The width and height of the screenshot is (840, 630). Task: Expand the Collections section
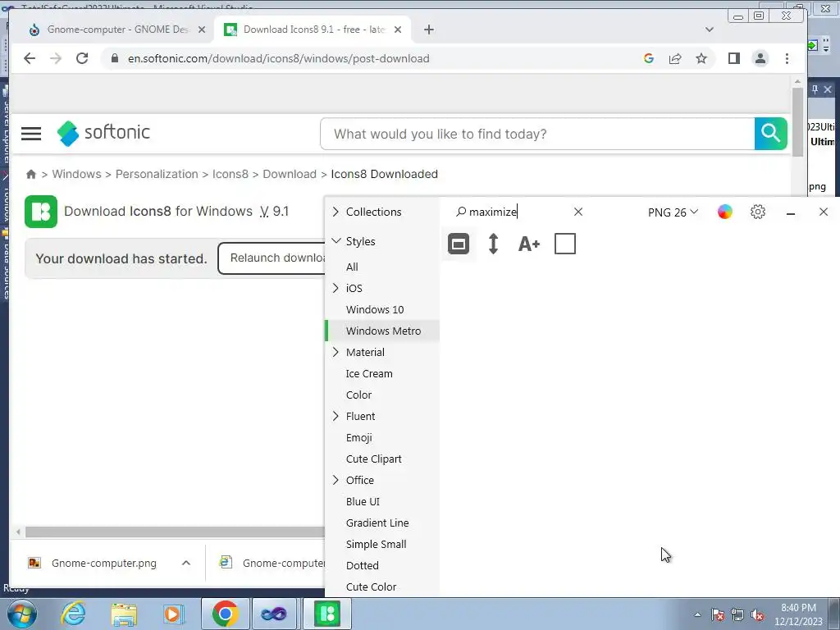[x=336, y=212]
